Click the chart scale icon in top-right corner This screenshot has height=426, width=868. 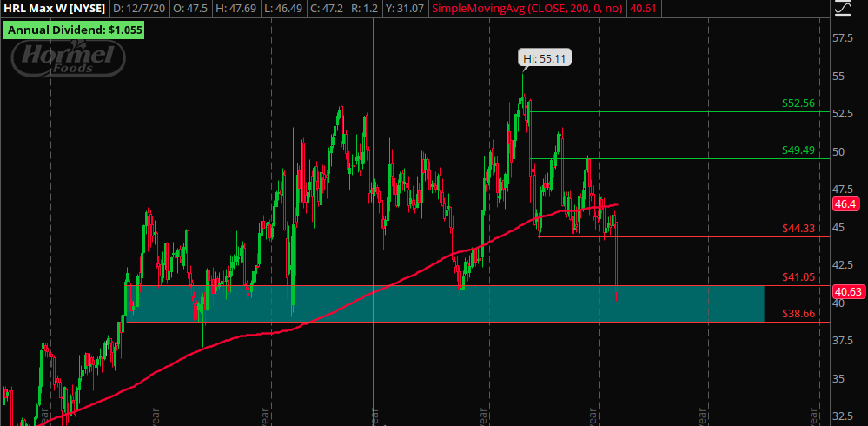pyautogui.click(x=842, y=9)
